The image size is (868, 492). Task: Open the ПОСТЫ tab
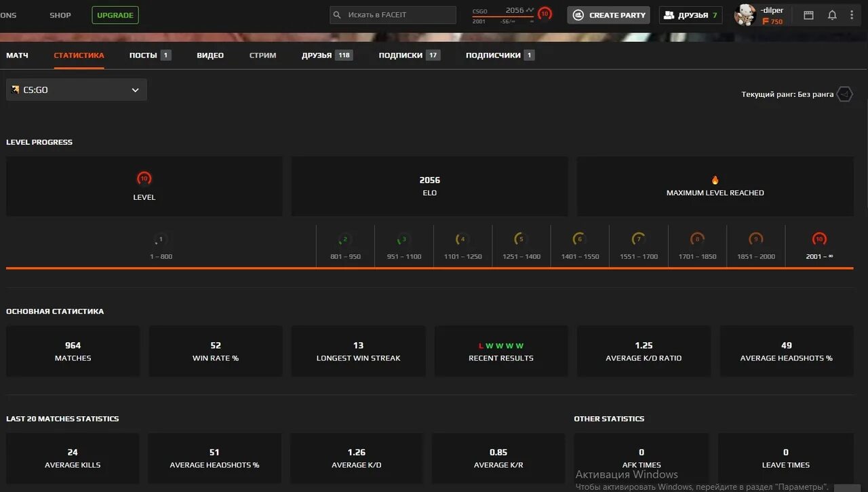(x=150, y=55)
